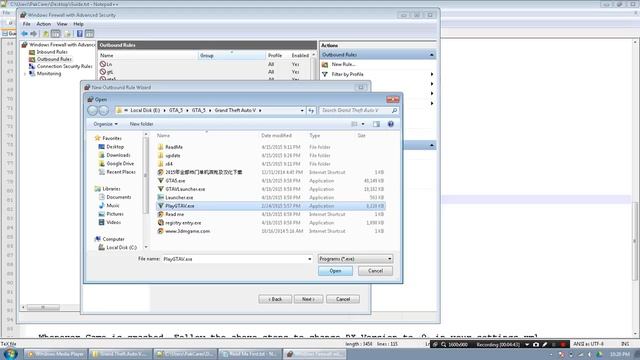Sort files by Date modified column
Viewport: 640px width, 360px height.
coord(276,136)
